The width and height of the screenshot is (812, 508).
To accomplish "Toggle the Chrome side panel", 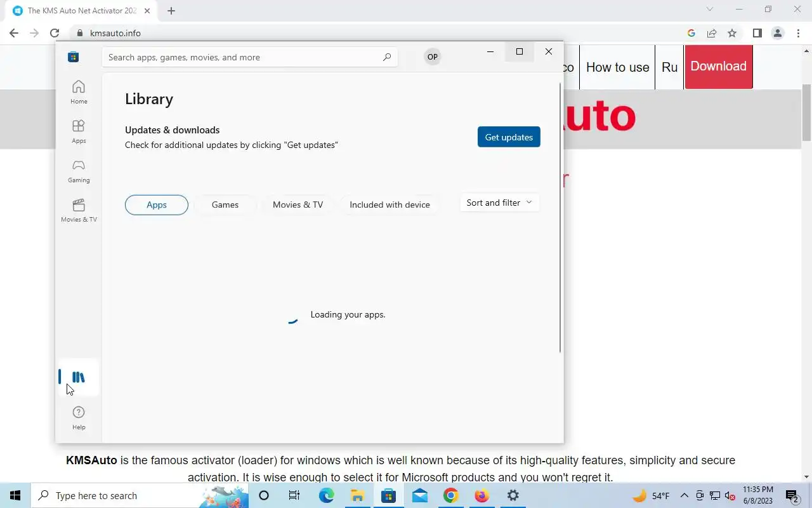I will 757,33.
